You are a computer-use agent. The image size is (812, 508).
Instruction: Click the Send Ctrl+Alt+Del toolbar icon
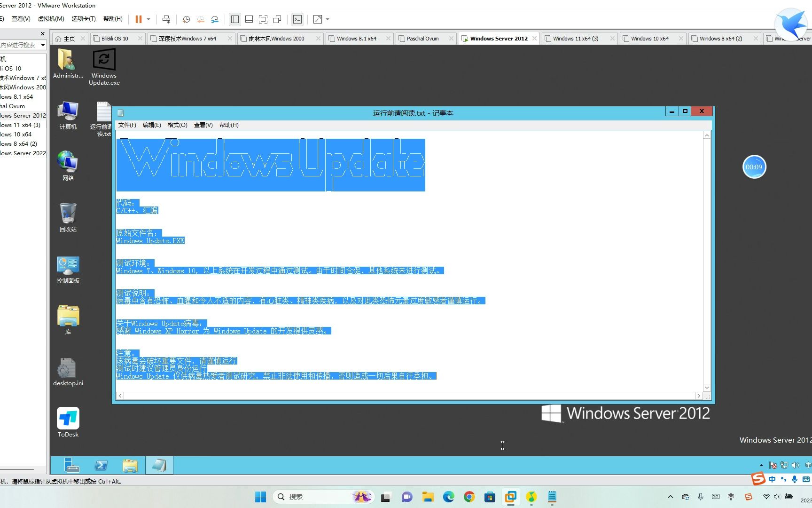coord(166,19)
